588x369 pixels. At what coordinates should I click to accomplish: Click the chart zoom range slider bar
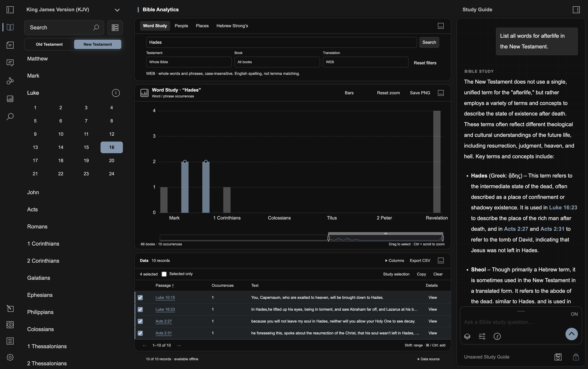click(x=385, y=233)
